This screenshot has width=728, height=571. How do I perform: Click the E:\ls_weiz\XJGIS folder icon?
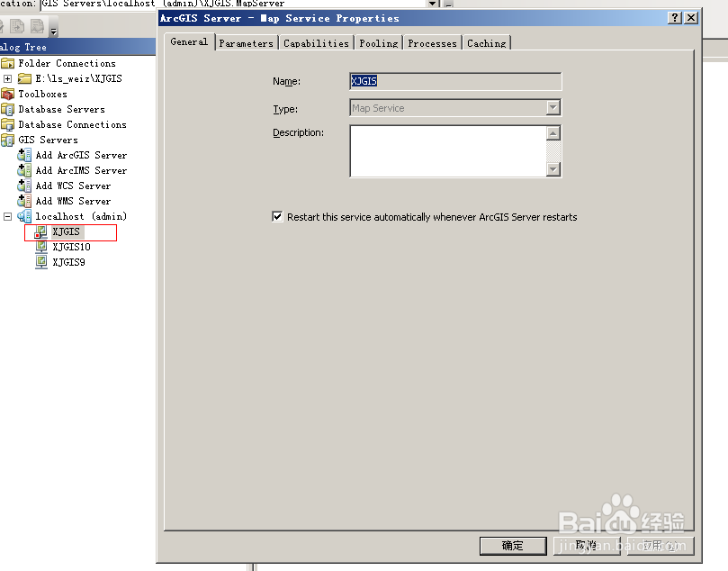(24, 78)
